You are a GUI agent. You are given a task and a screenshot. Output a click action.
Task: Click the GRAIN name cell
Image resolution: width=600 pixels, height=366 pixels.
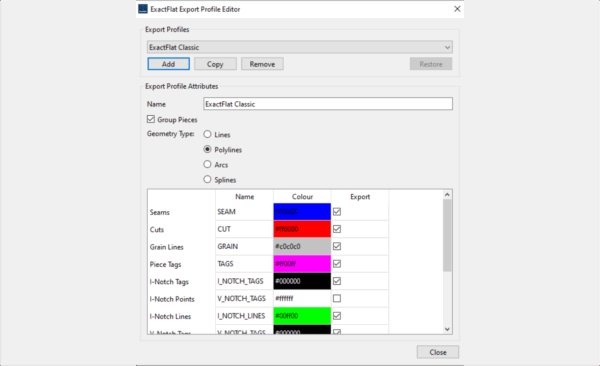(x=245, y=246)
